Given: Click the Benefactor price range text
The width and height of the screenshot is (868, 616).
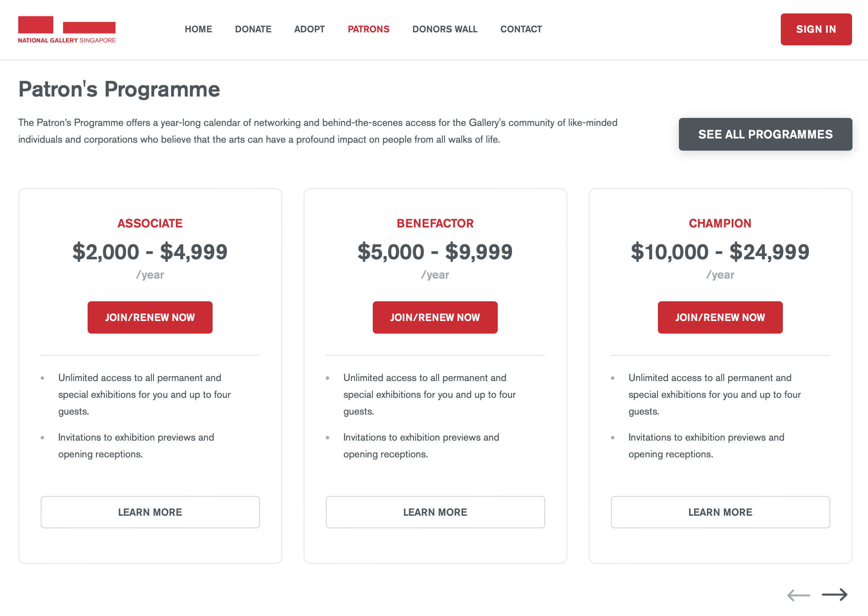Looking at the screenshot, I should 435,252.
